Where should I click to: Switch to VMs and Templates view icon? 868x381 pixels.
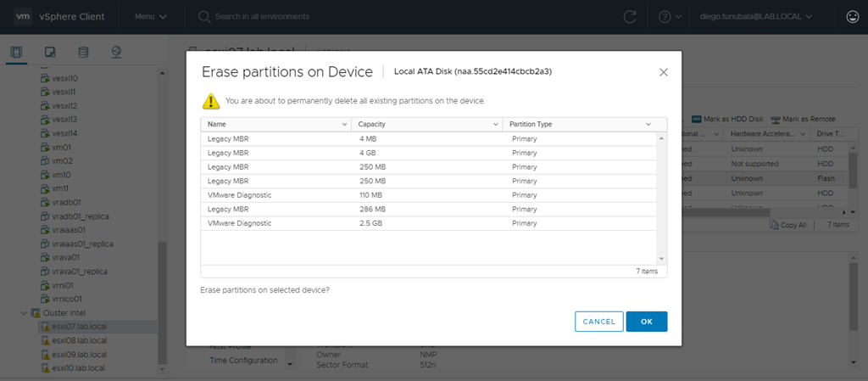50,53
